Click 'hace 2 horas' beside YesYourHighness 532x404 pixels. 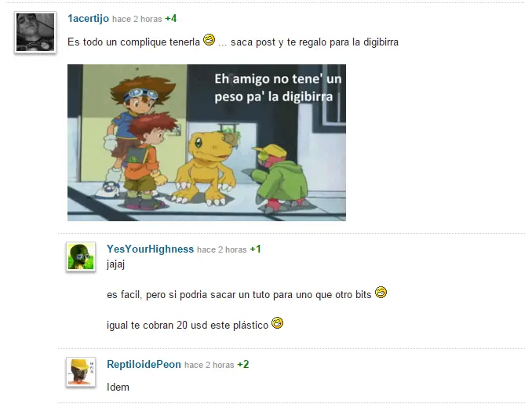222,249
